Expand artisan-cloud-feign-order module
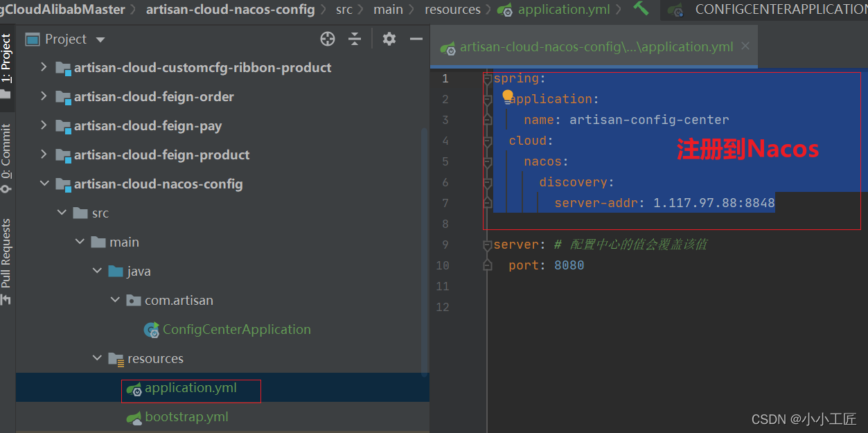Screen dimensions: 868x433 point(44,96)
